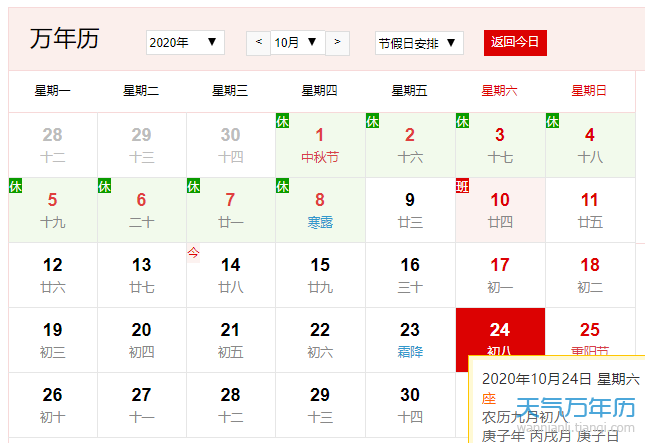Image resolution: width=645 pixels, height=443 pixels.
Task: Click the 星期五 column header
Action: pyautogui.click(x=409, y=90)
